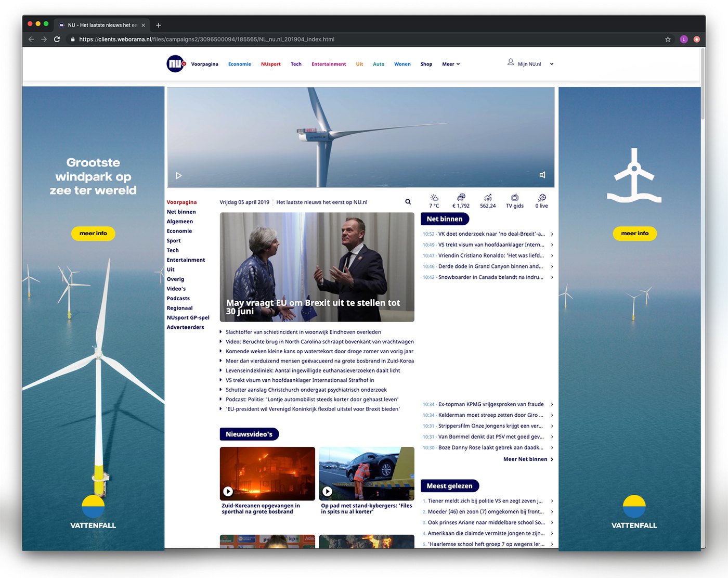Open Regionaal in the left sidebar

pos(180,308)
